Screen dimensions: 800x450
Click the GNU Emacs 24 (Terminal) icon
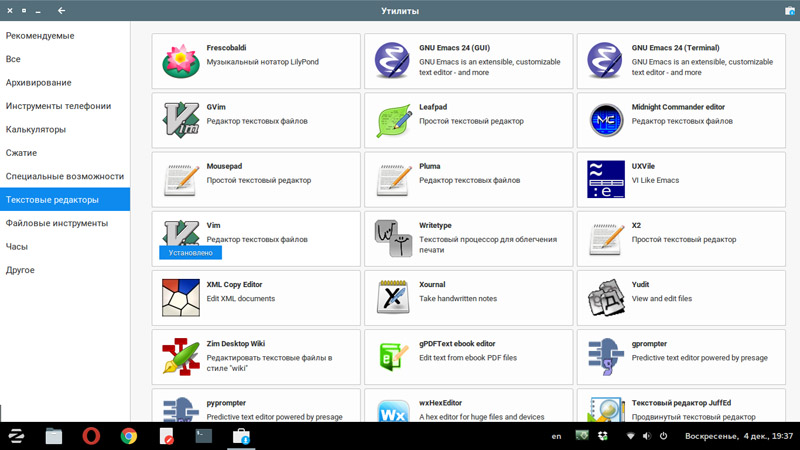coord(605,61)
